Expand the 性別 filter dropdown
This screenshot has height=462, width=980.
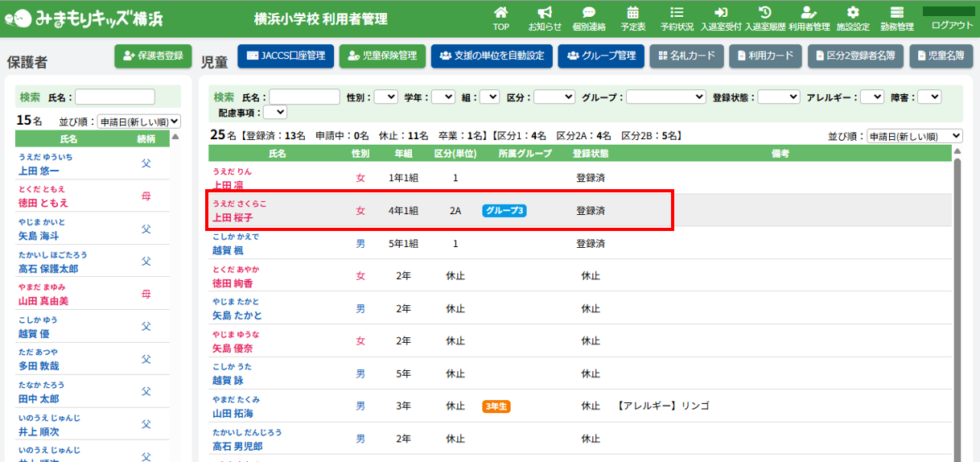(x=385, y=97)
